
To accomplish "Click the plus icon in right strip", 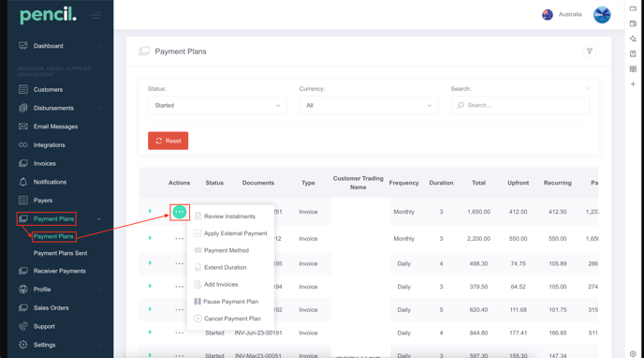I will click(x=633, y=83).
